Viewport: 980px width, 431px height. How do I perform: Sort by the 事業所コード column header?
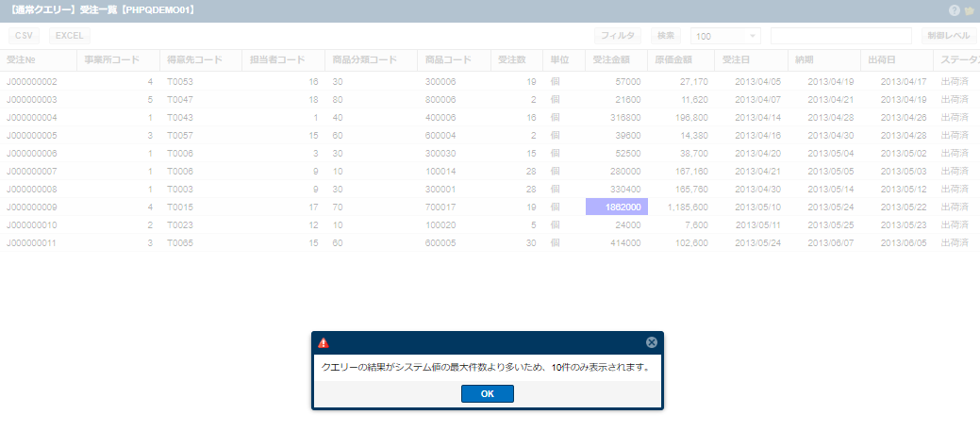point(118,60)
